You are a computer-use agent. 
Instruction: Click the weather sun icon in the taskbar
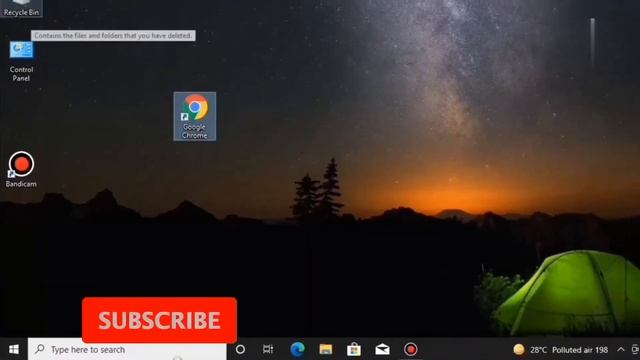[x=519, y=349]
